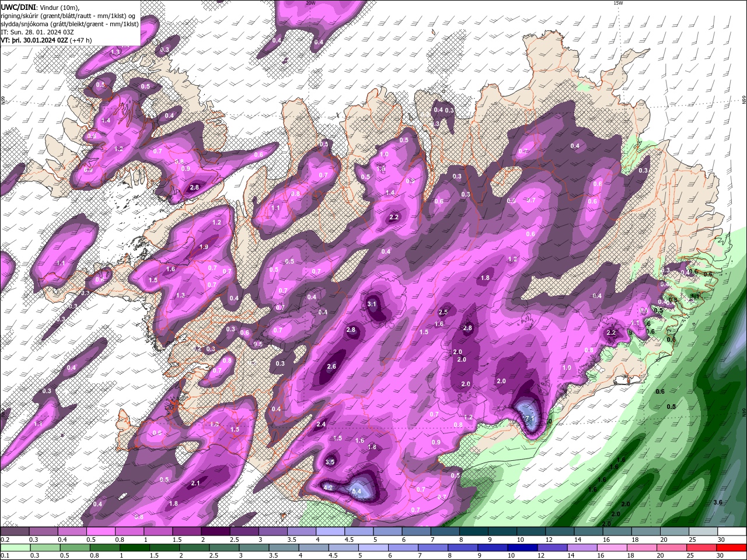Click the 4.2 precipitation value on map

[327, 488]
